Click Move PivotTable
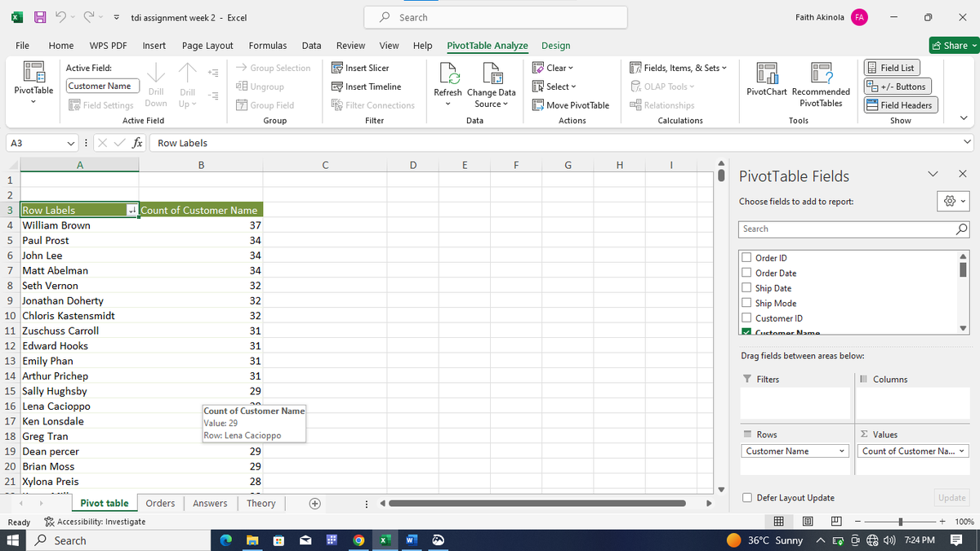 (570, 105)
